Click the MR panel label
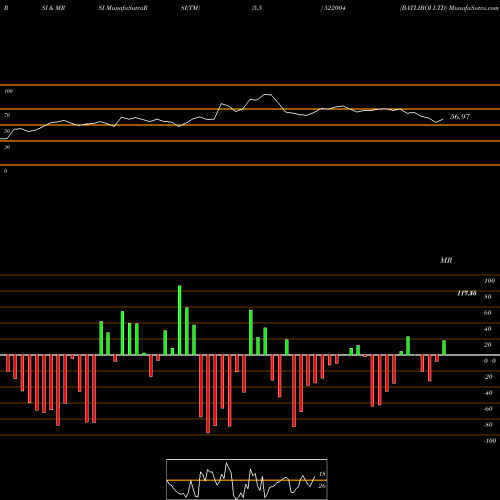 446,260
